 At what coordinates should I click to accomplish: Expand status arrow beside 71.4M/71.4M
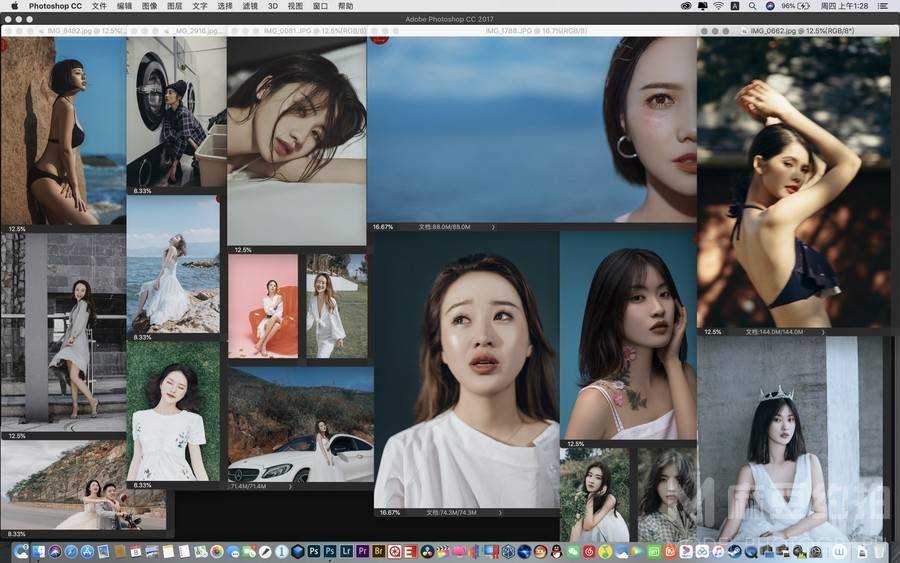290,486
